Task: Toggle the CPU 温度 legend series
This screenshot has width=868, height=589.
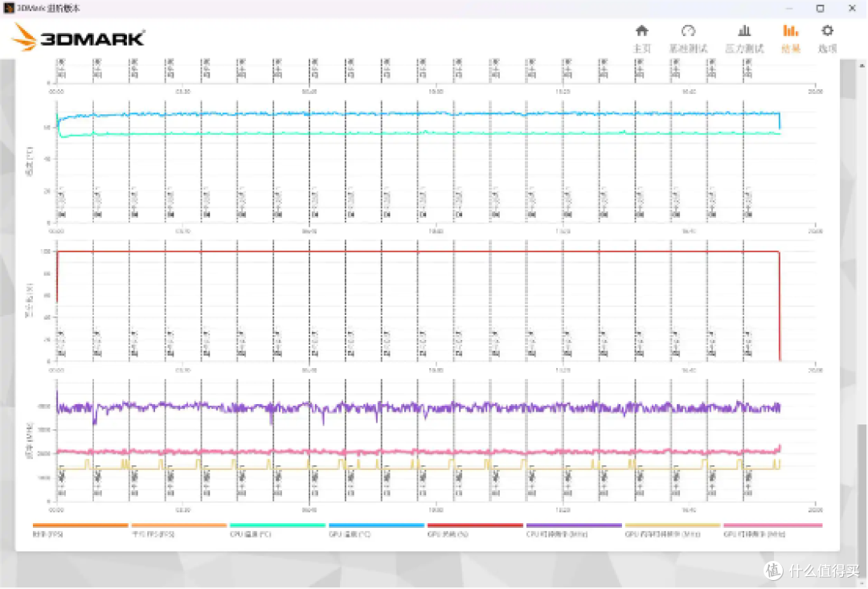Action: pos(277,530)
